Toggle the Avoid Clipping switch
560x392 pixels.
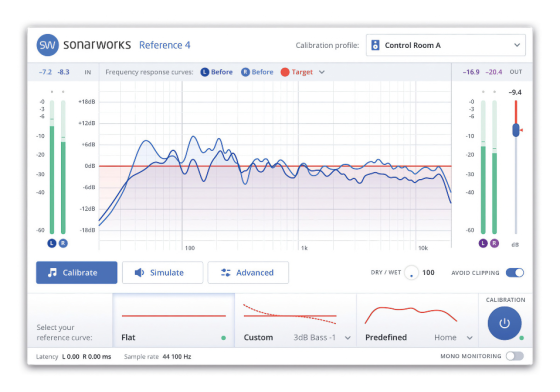[x=515, y=273]
